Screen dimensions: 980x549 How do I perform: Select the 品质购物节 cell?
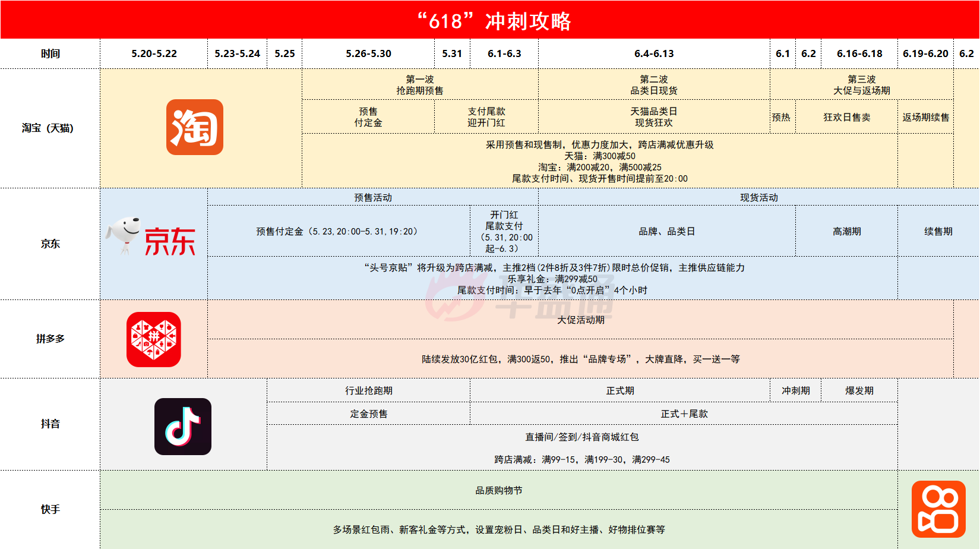[x=499, y=490]
